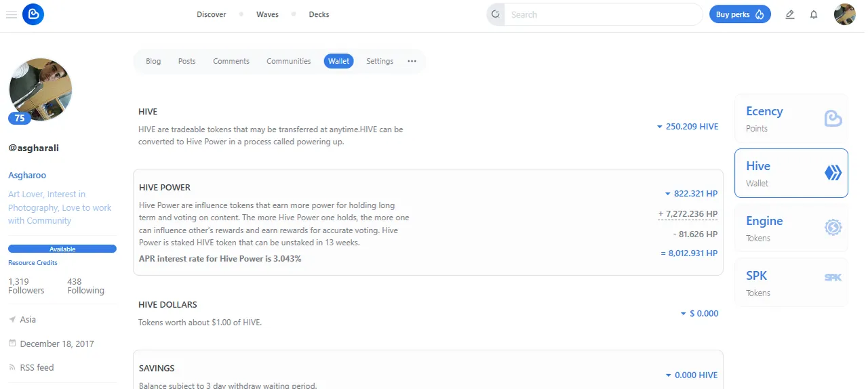Click the SAVINGS heading
Screen dimensions: 868x389
(157, 369)
